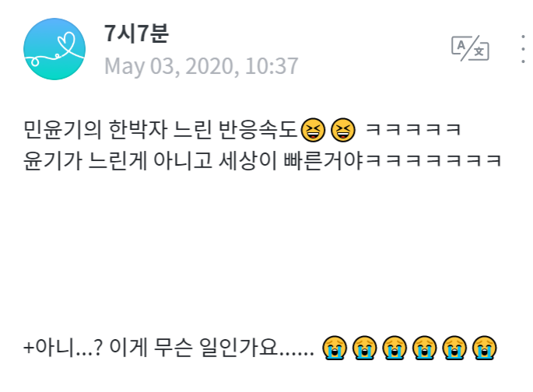Click the second crying emoji
Screen dimensions: 533x392
click(365, 348)
